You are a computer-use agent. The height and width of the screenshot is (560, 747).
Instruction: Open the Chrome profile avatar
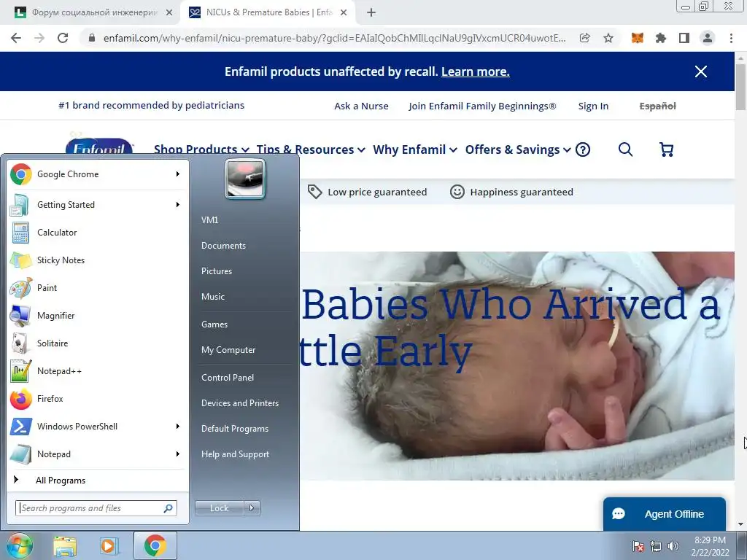[708, 38]
